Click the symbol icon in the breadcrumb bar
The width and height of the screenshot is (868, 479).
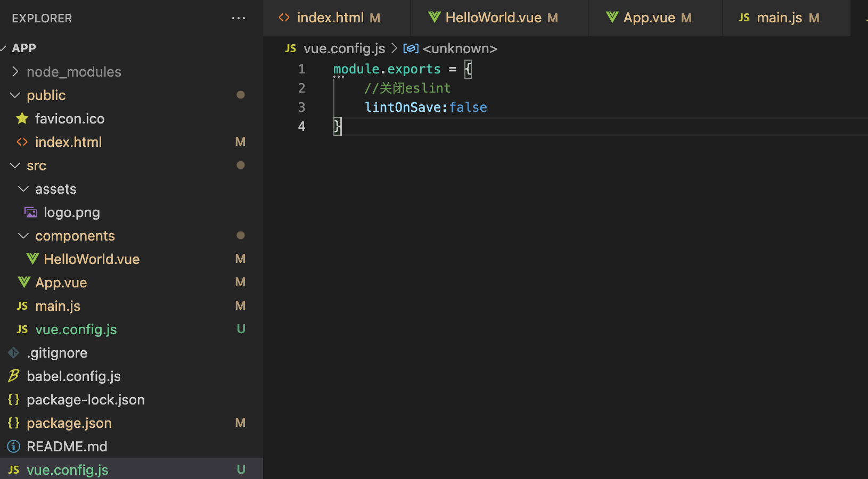[x=411, y=48]
